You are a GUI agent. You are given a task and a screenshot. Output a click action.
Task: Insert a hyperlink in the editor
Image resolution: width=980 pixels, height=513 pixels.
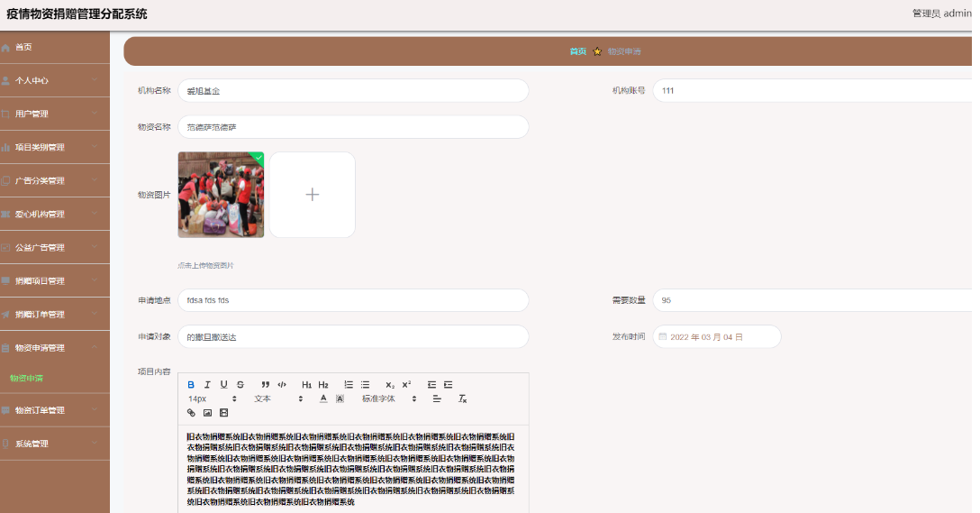(x=191, y=413)
